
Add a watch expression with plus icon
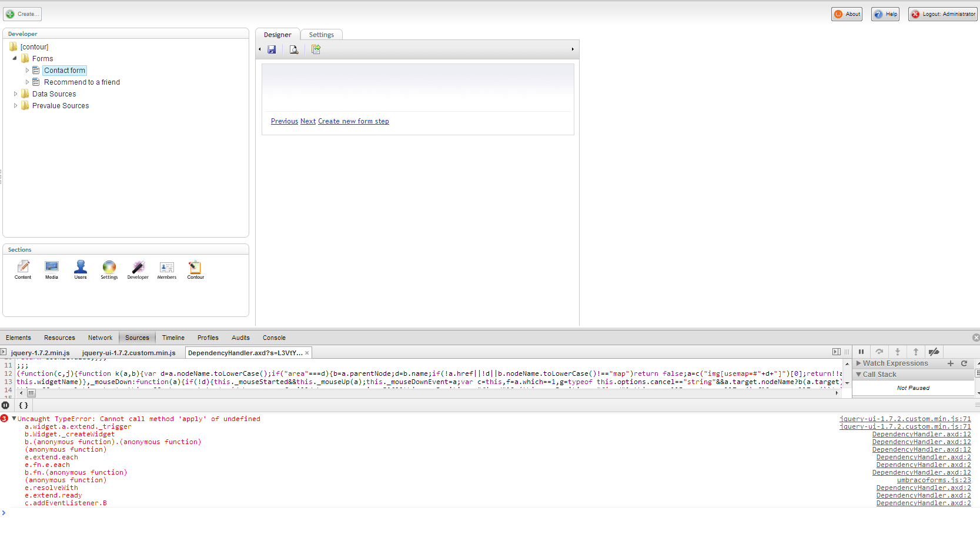pos(951,363)
